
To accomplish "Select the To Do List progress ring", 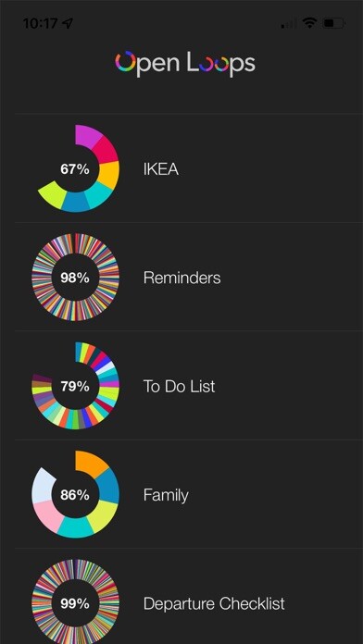I will (x=76, y=386).
